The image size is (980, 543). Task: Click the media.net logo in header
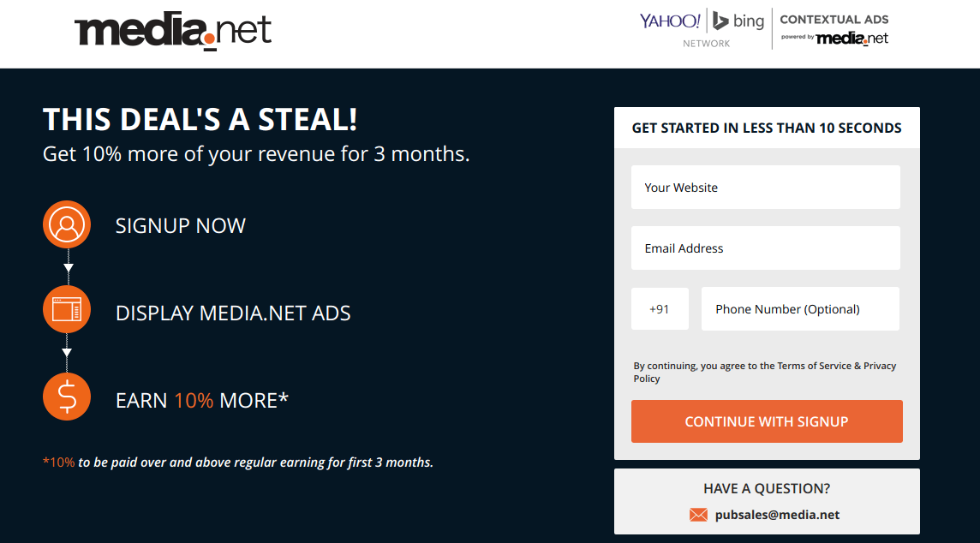(172, 30)
